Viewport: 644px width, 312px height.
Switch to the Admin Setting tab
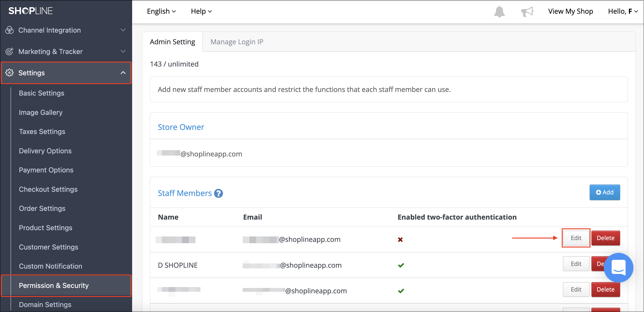tap(172, 42)
